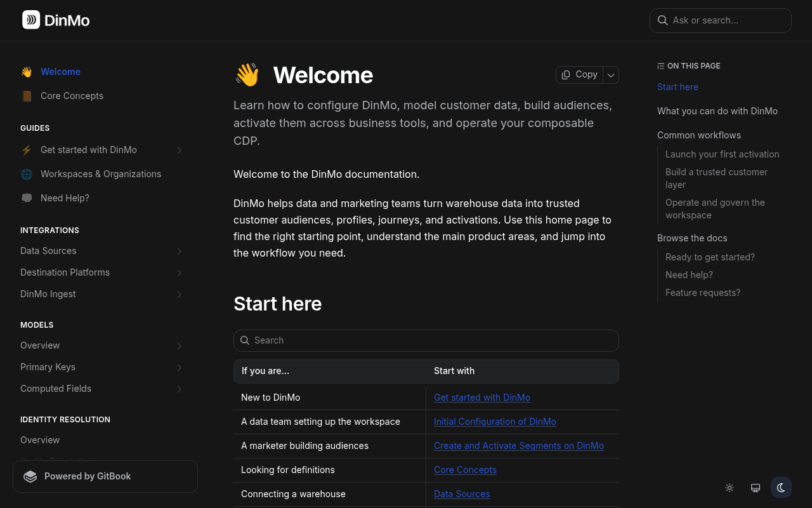Jump to Launch your first activation
The width and height of the screenshot is (812, 508).
tap(723, 154)
